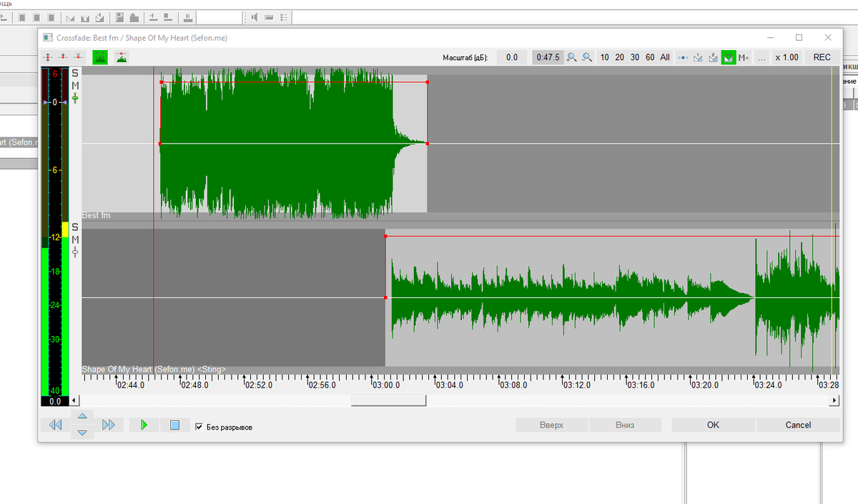
Task: Toggle the green 1+2 crossfade icon
Action: 729,57
